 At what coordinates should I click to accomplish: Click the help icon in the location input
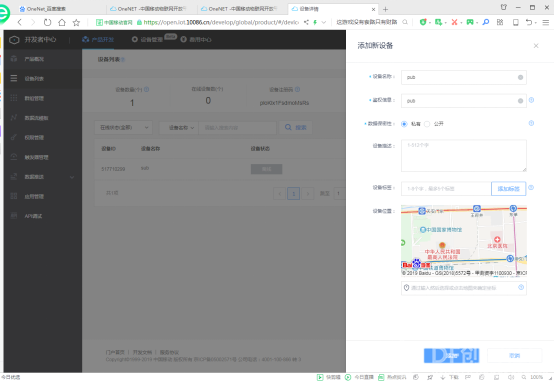point(521,287)
